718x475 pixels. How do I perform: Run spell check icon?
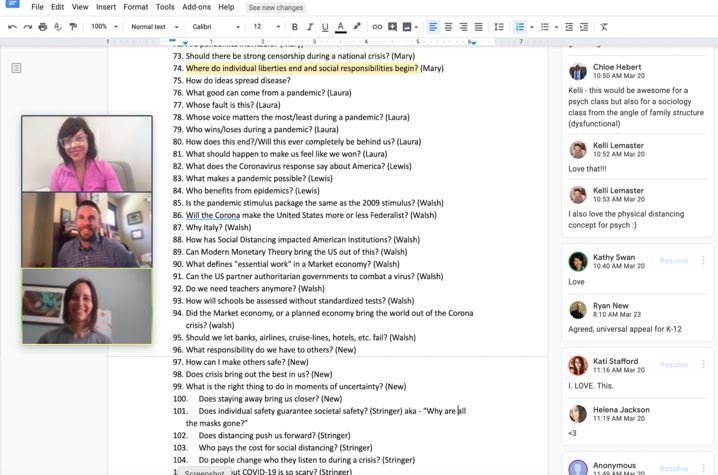(58, 27)
